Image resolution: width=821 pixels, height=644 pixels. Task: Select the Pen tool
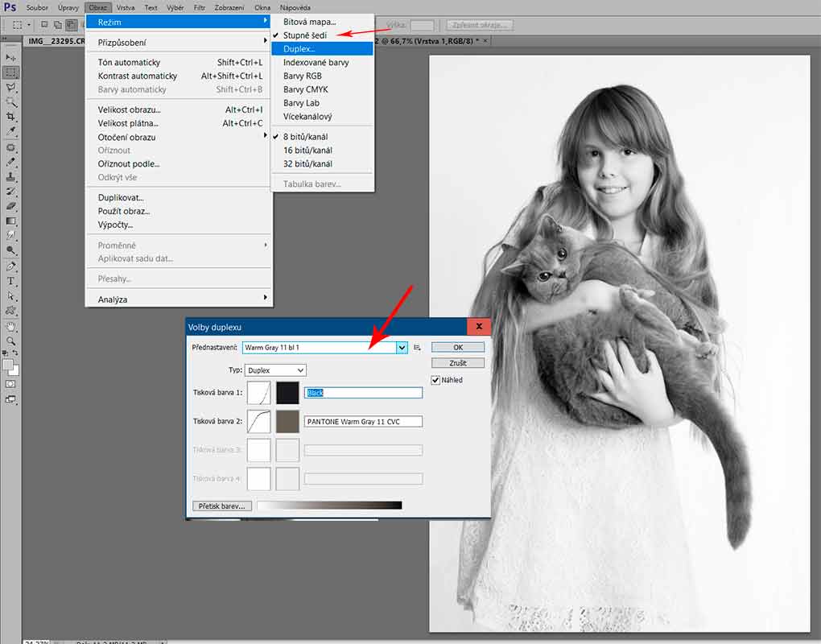pyautogui.click(x=11, y=266)
